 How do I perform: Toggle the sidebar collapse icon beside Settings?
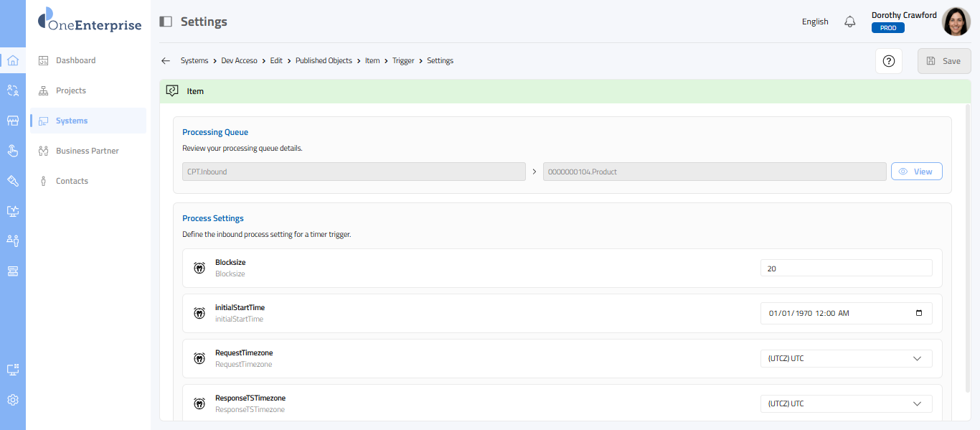(166, 22)
